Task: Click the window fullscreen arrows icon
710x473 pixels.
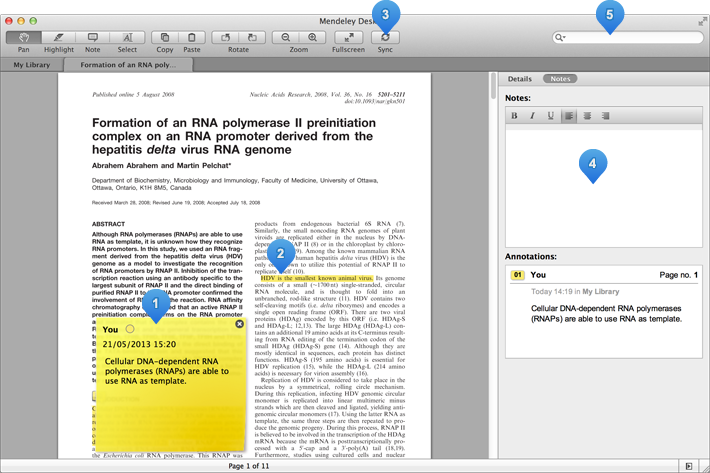Action: point(702,21)
